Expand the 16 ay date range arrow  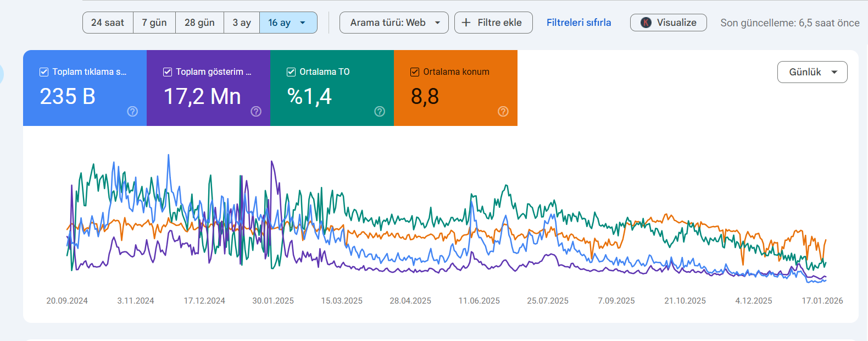point(303,23)
